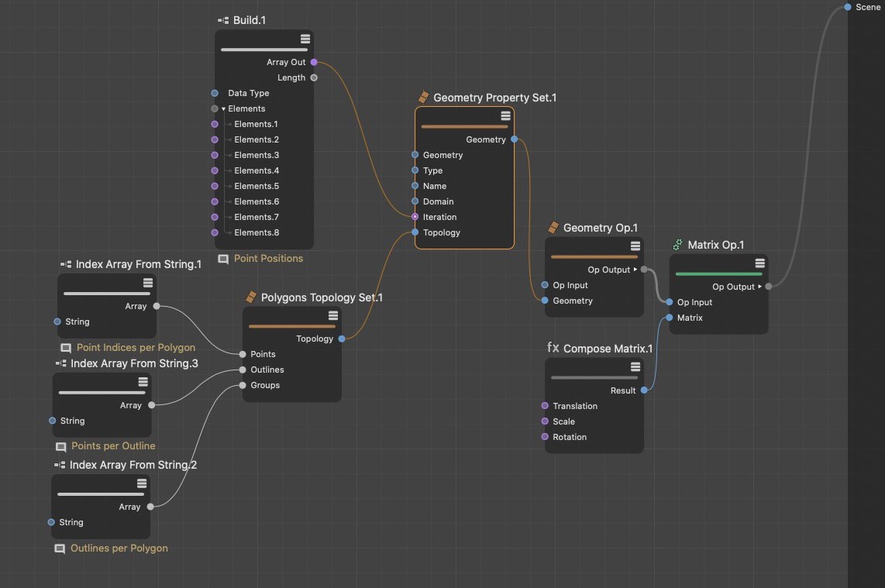Click the Geometry Property Set.1 node menu icon

coord(505,115)
